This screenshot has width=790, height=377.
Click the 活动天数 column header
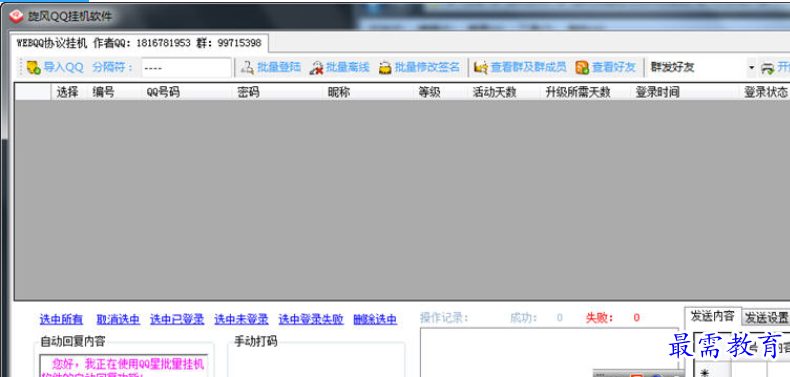click(x=503, y=92)
